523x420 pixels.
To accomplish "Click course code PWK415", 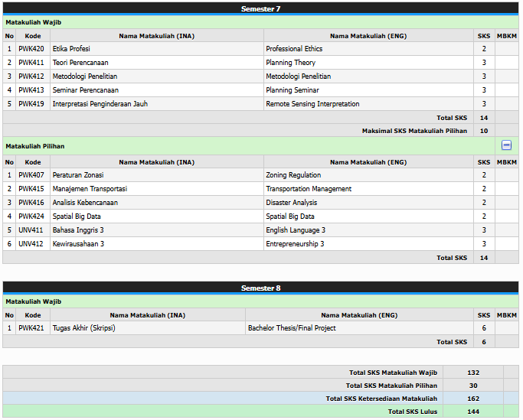I will [31, 189].
